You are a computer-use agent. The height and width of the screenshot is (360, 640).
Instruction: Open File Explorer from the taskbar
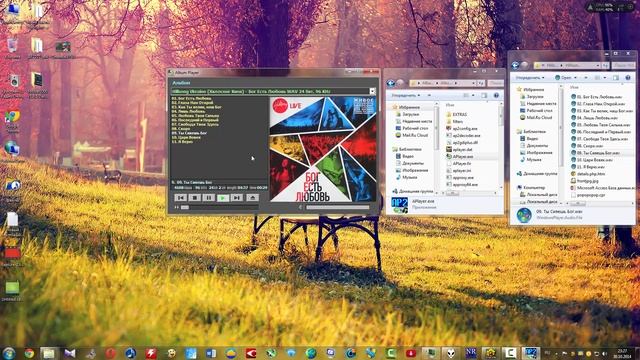[49, 353]
